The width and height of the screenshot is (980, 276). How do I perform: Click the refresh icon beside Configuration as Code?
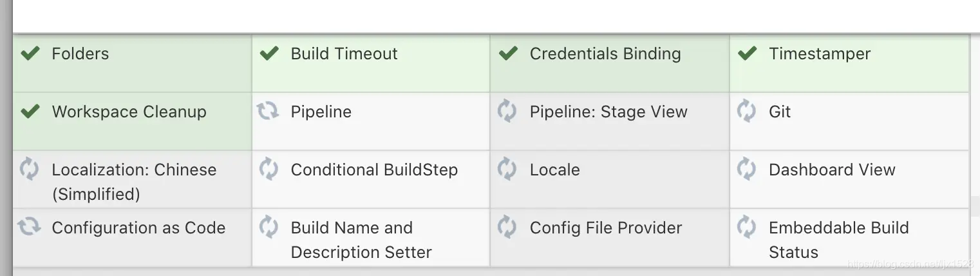coord(29,227)
